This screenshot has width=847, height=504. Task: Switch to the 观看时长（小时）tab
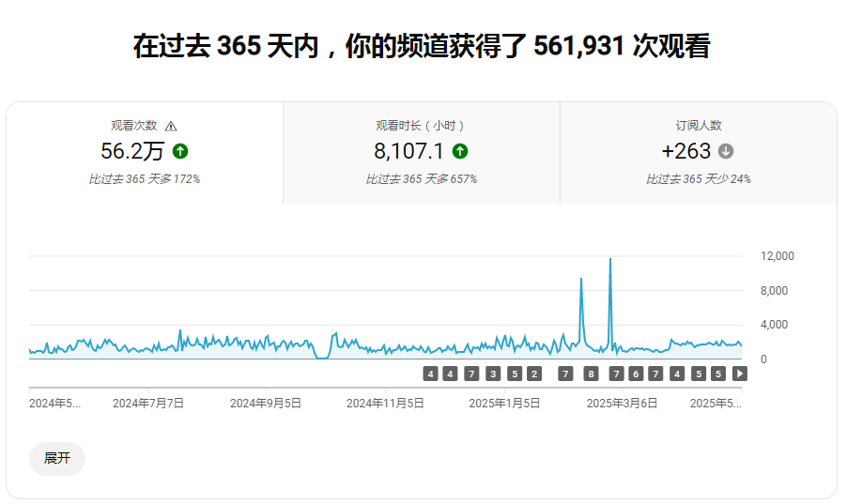[x=421, y=152]
